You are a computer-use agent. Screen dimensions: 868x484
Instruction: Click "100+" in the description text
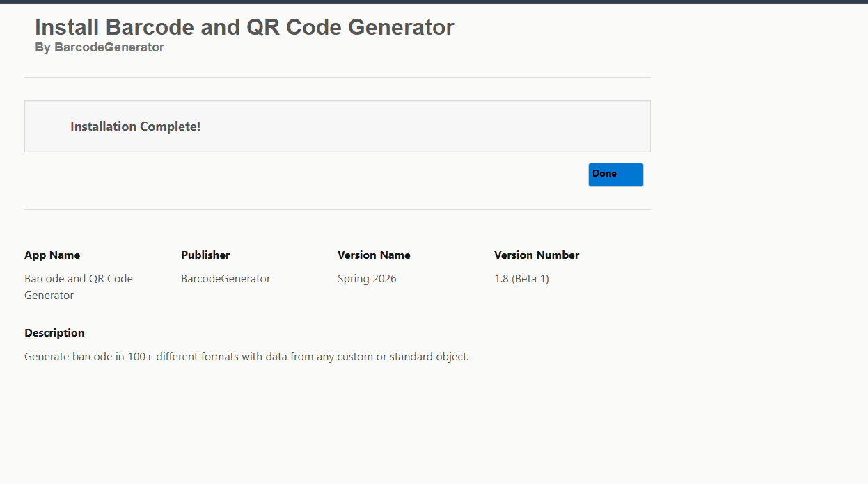pyautogui.click(x=140, y=357)
